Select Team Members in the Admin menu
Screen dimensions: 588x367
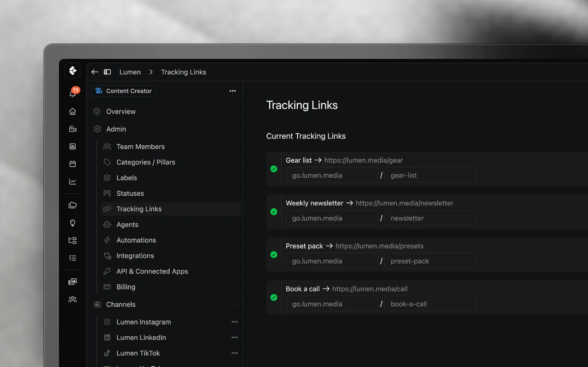pyautogui.click(x=140, y=147)
